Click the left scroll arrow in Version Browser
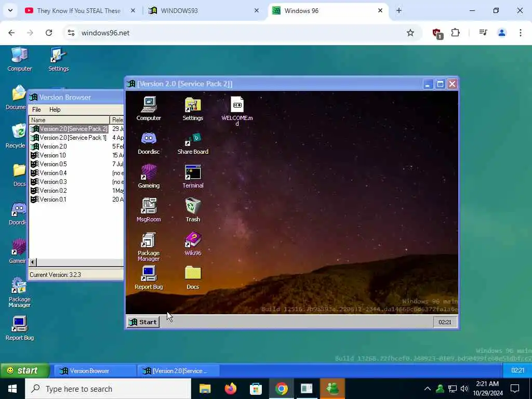The width and height of the screenshot is (532, 399). (33, 262)
